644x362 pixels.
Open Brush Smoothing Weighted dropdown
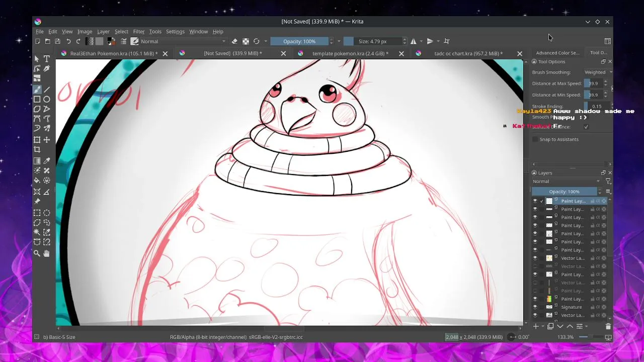597,72
